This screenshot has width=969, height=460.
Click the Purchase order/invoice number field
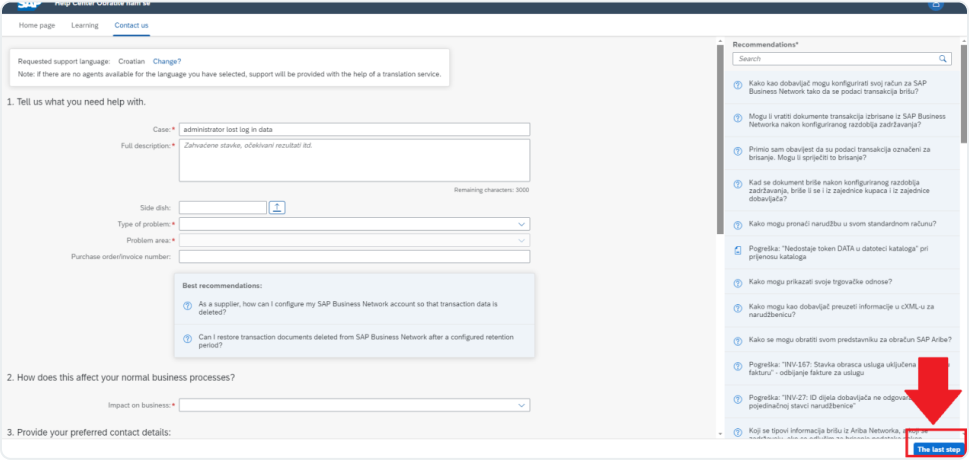tap(354, 257)
